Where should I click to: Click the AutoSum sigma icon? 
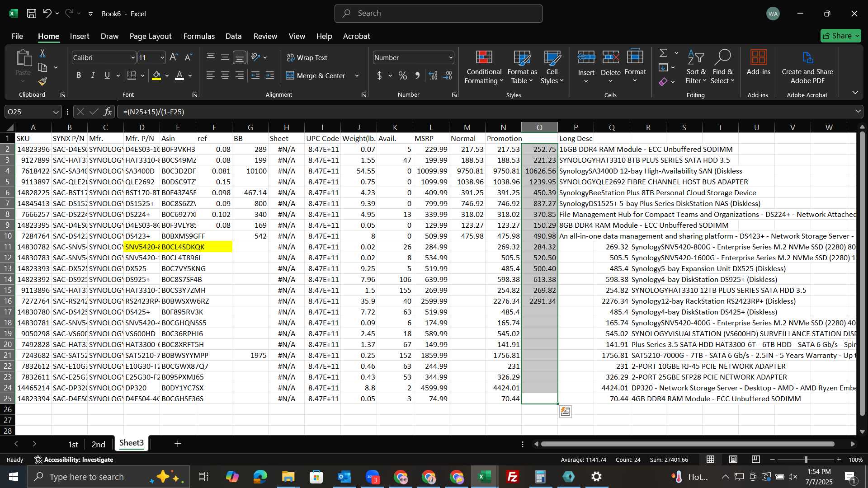663,53
